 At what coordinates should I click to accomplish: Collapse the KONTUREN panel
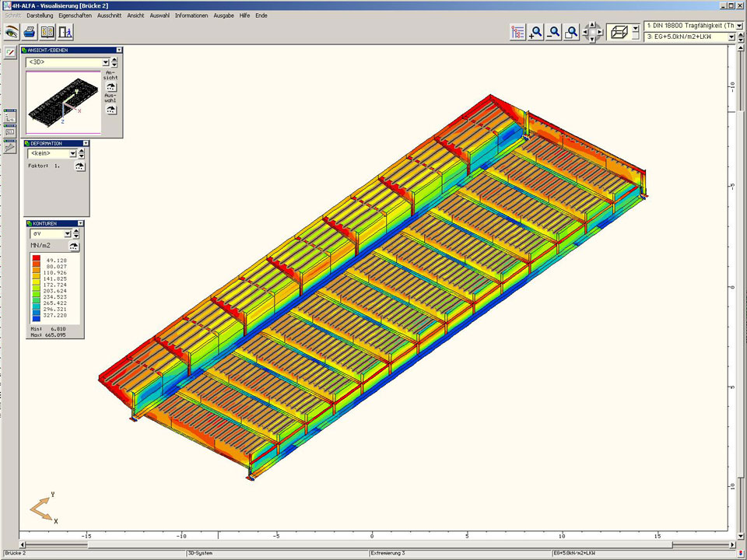coord(80,223)
